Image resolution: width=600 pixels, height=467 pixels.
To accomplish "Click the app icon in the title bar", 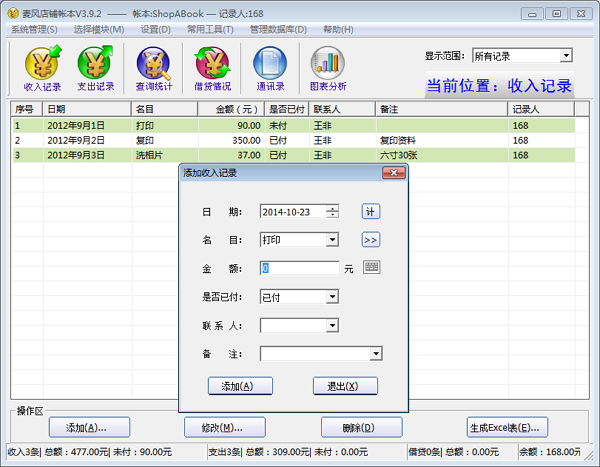I will tap(13, 13).
